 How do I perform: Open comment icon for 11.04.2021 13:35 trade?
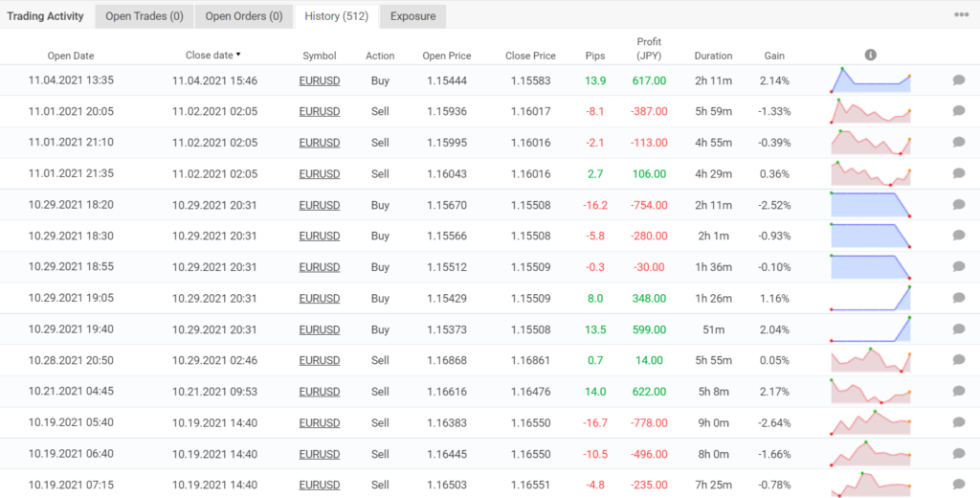(959, 80)
